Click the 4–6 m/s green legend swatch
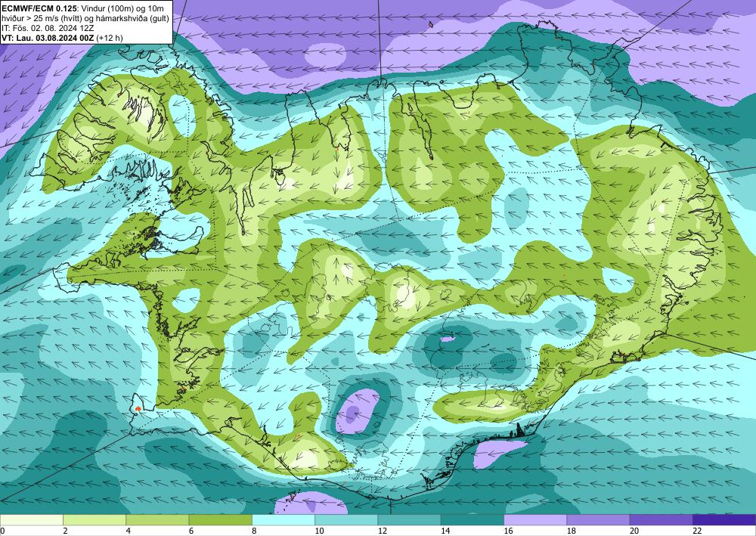The width and height of the screenshot is (756, 536). (x=158, y=520)
